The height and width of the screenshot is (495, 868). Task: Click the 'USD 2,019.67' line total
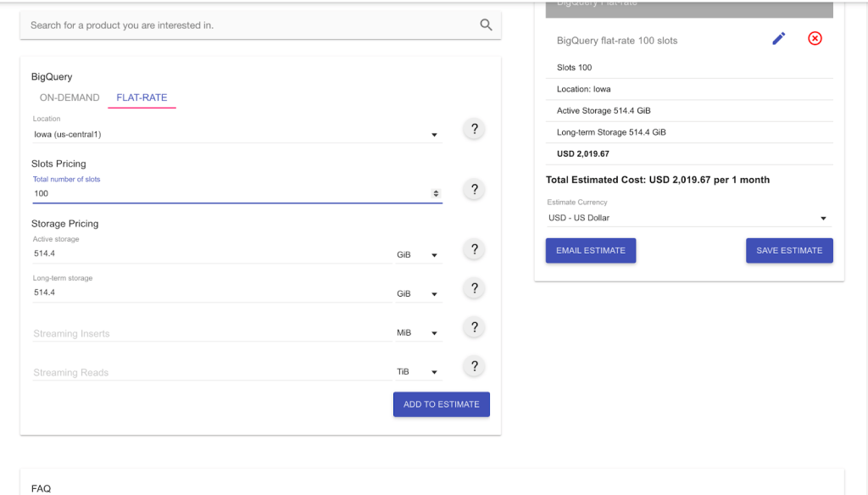pos(583,154)
